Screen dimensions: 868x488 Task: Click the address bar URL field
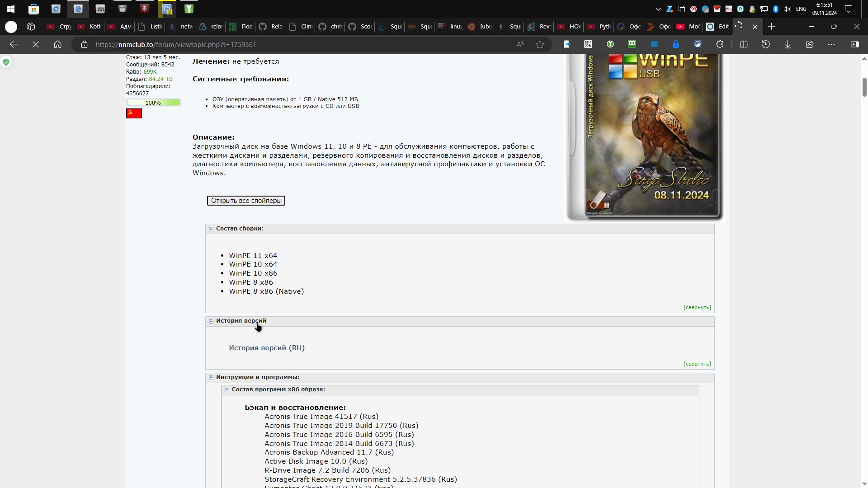tap(298, 44)
